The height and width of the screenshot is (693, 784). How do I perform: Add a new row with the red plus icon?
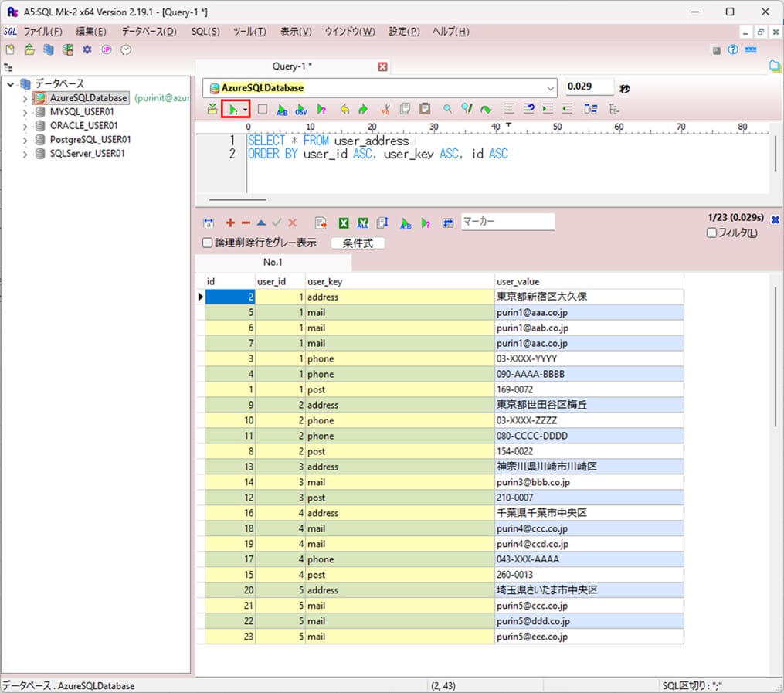point(230,223)
